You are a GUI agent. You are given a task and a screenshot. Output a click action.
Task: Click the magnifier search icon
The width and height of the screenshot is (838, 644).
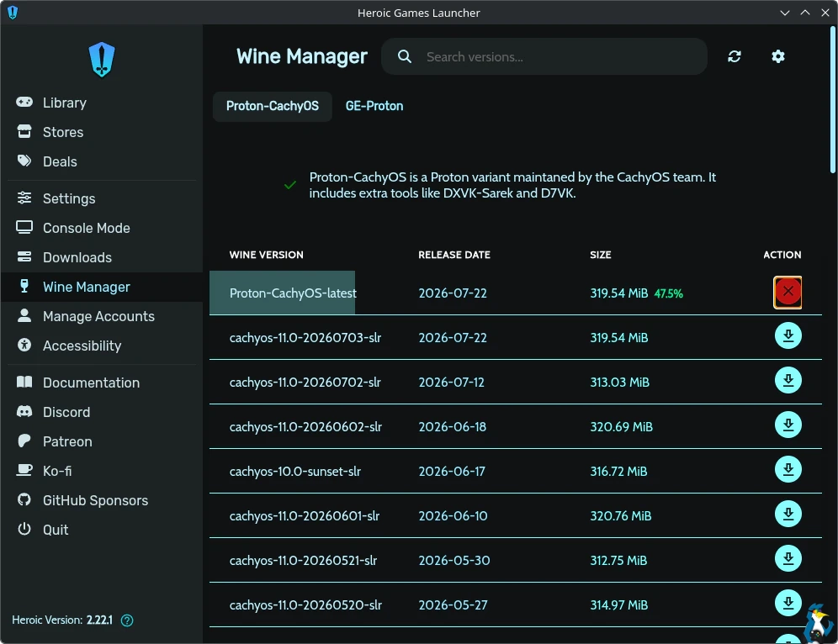tap(405, 56)
